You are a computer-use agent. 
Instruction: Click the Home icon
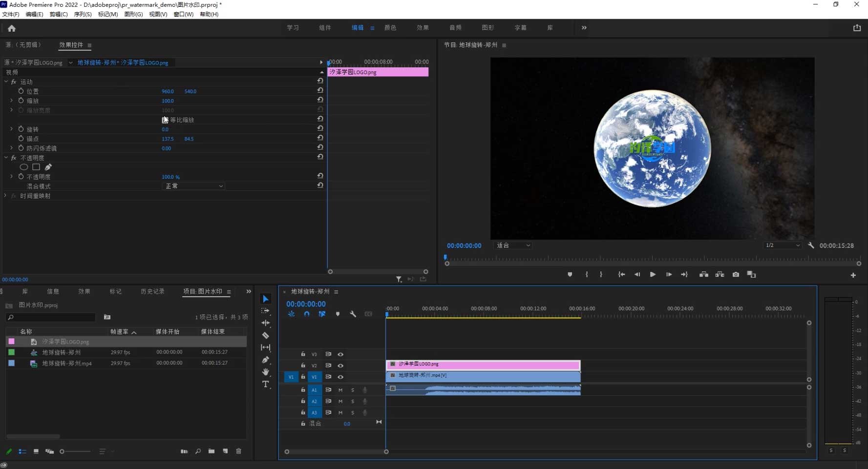coord(12,28)
